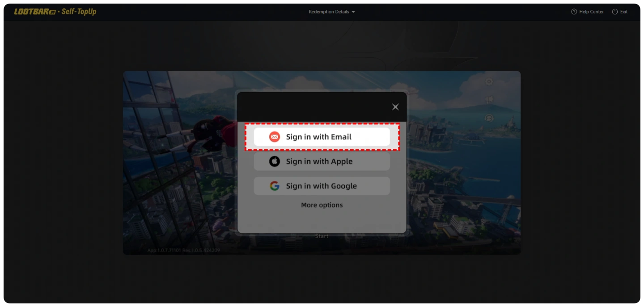The image size is (644, 307).
Task: Click the Apple logo icon
Action: [x=274, y=162]
